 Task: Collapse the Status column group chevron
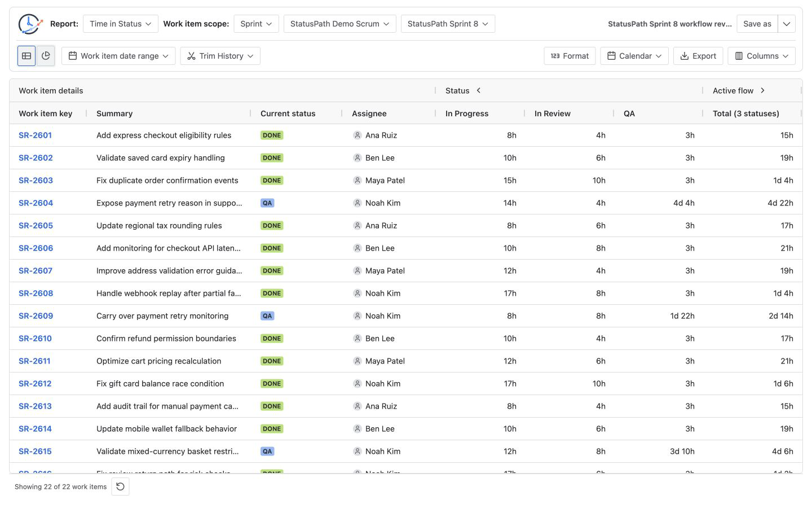click(479, 90)
